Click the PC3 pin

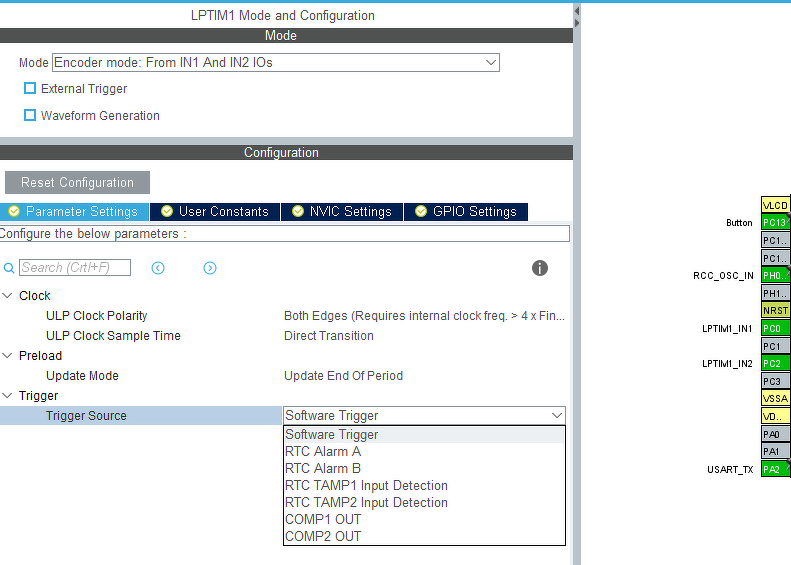(775, 381)
